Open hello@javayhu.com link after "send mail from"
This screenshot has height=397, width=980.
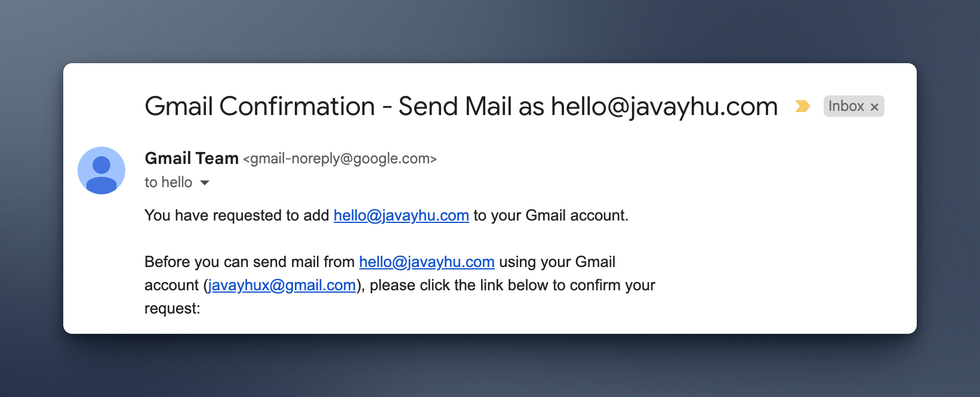click(x=427, y=262)
